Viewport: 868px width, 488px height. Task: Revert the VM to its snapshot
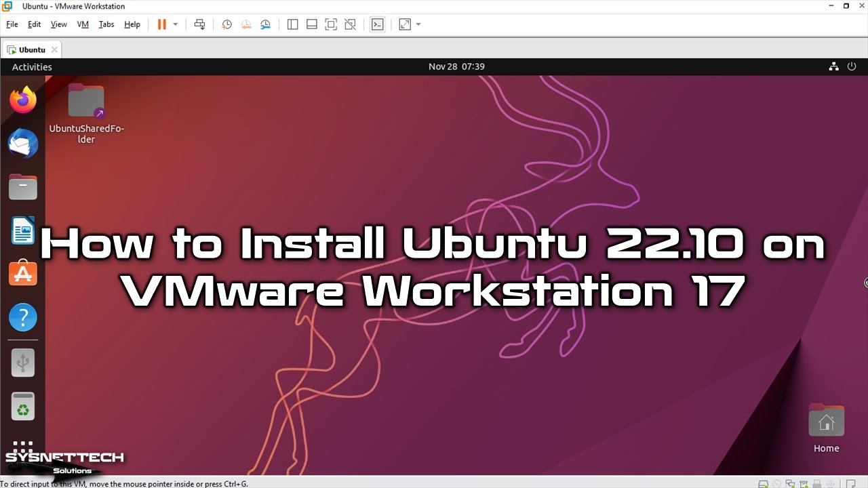point(246,24)
